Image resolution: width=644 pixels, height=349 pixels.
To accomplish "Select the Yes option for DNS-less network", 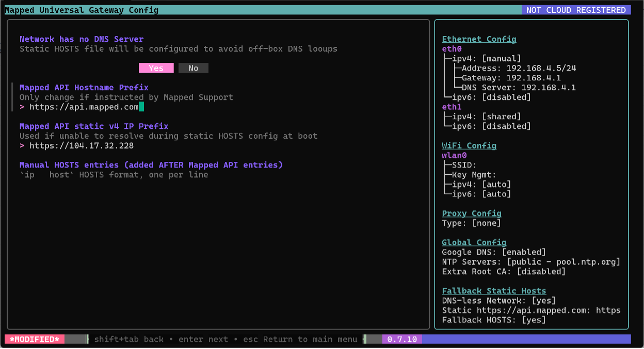I will point(156,68).
